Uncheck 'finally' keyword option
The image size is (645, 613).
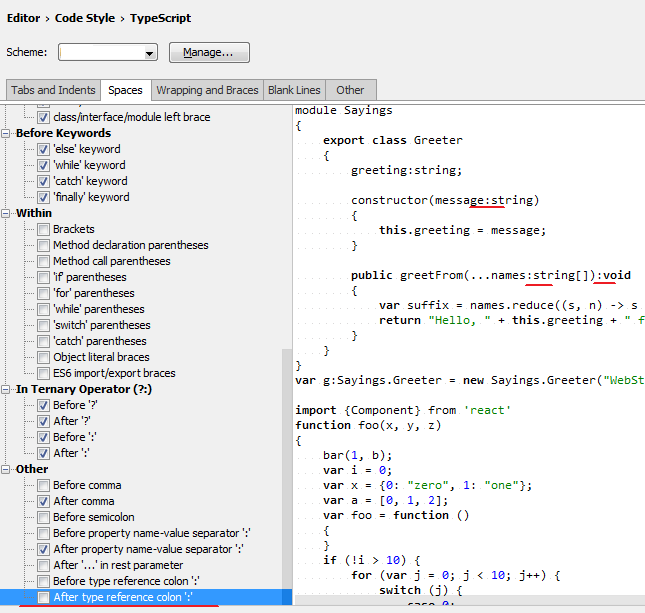pyautogui.click(x=43, y=197)
